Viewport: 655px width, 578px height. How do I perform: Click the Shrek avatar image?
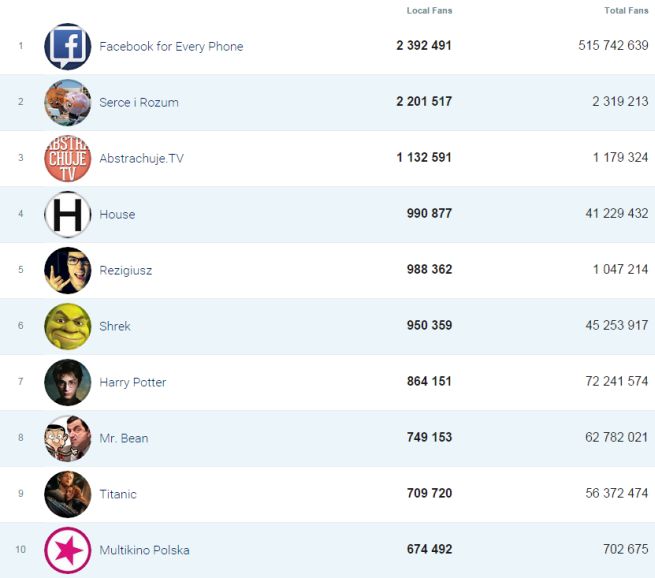pyautogui.click(x=67, y=326)
